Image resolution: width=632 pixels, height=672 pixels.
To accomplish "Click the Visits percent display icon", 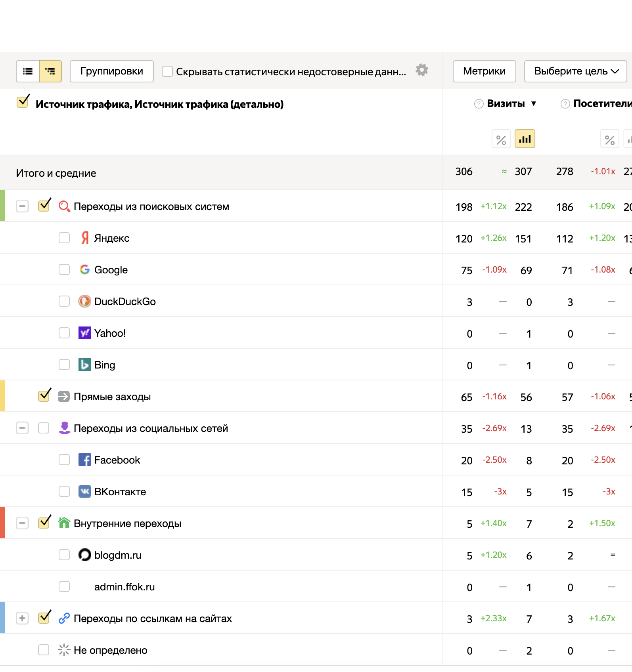I will (x=501, y=139).
